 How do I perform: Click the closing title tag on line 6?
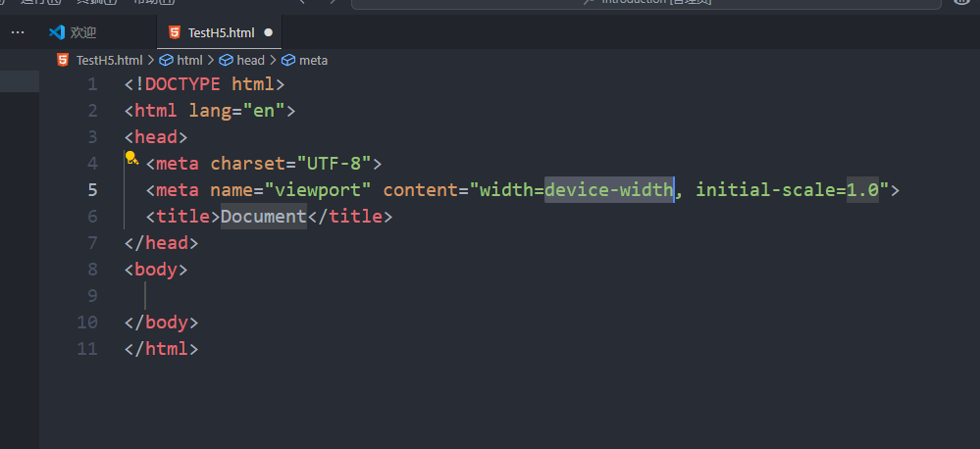[350, 217]
